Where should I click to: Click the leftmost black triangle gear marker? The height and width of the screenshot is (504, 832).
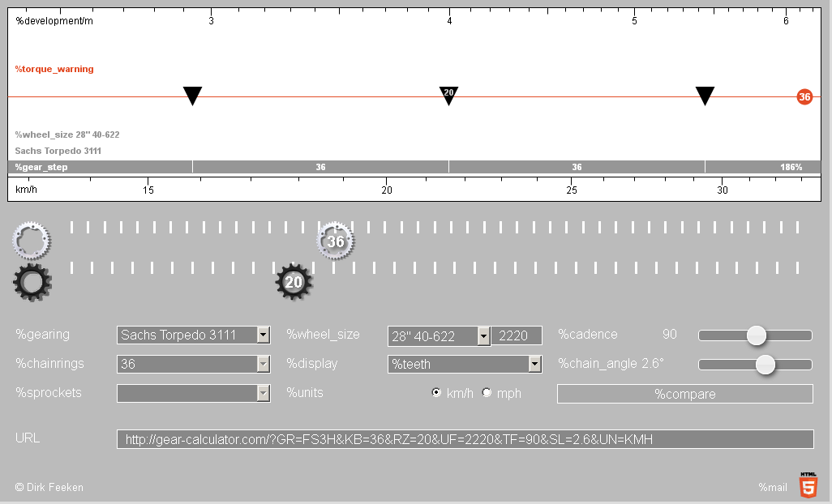coord(192,95)
